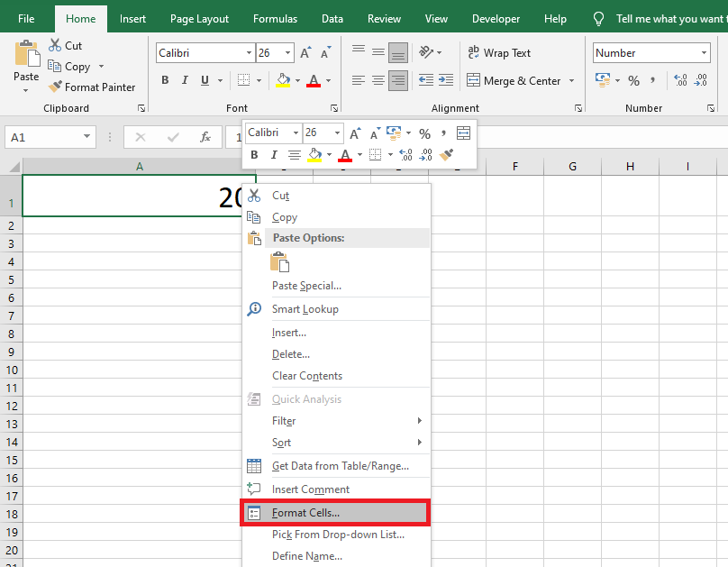Click the Cut scissors icon in ribbon
The height and width of the screenshot is (567, 728).
point(55,45)
